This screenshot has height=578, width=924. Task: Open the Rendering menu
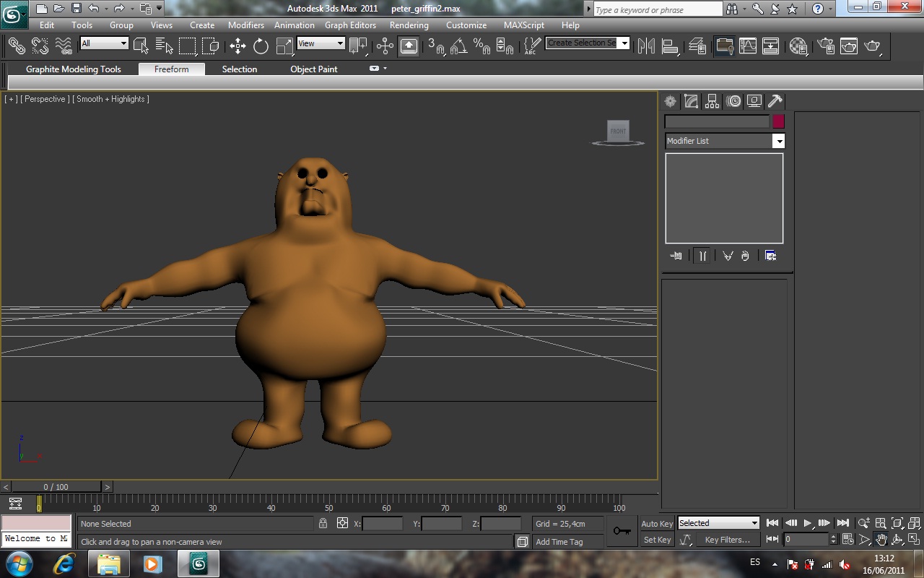(x=409, y=25)
